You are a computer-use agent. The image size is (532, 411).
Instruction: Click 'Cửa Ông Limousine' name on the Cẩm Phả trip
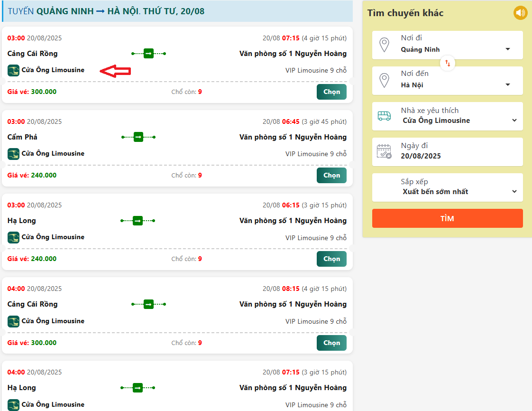coord(53,153)
